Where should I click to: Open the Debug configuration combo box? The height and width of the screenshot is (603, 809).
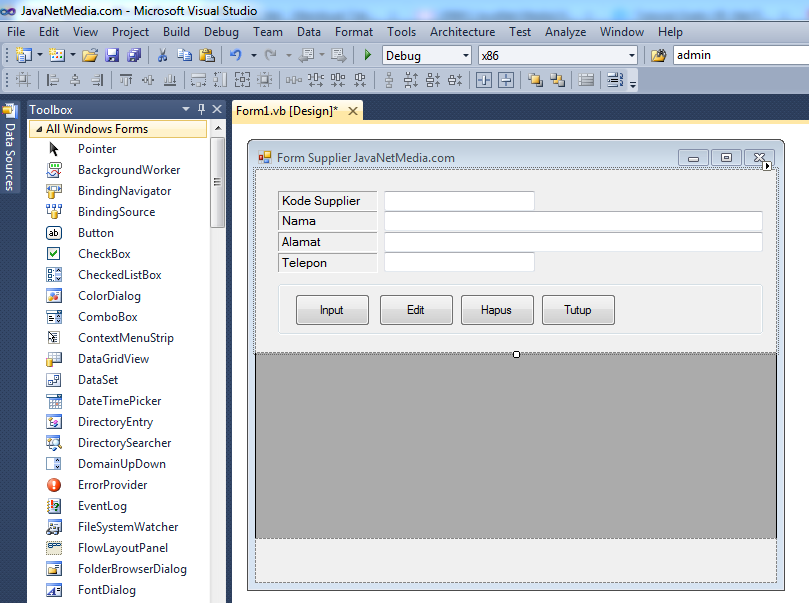(x=427, y=55)
